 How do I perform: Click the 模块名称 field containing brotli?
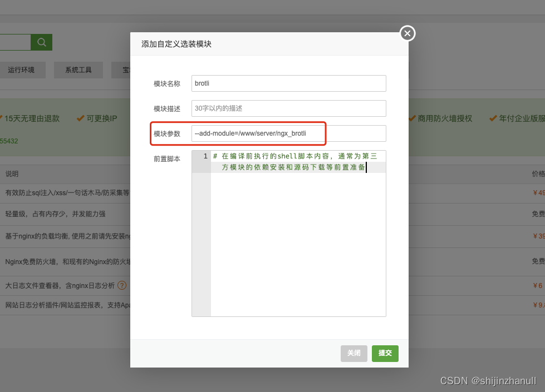(x=288, y=83)
